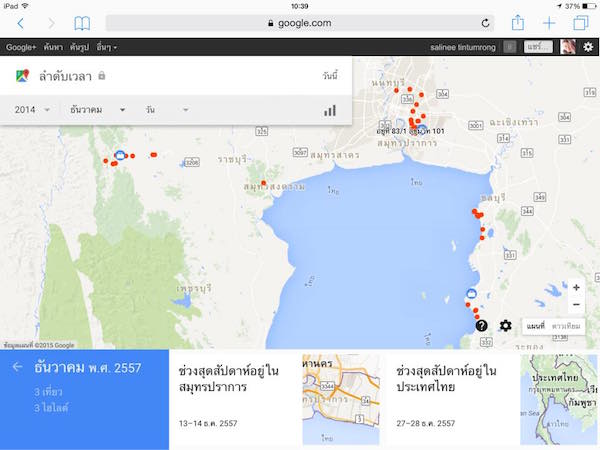Viewport: 600px width, 450px height.
Task: Open Safari tabs overview icon
Action: 580,22
